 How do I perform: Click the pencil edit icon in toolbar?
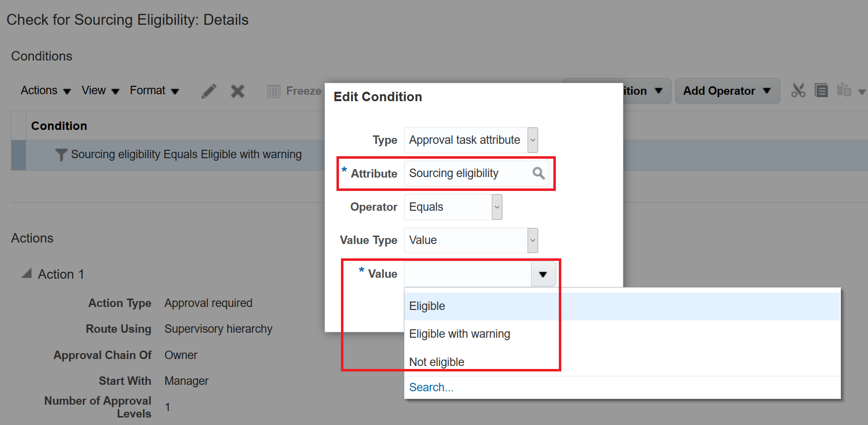209,91
